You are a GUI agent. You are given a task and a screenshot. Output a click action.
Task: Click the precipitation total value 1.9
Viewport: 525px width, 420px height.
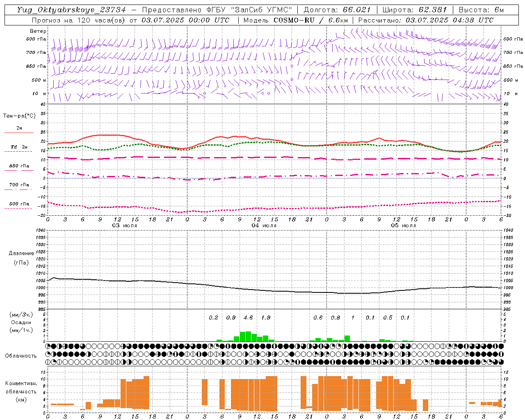tap(266, 318)
